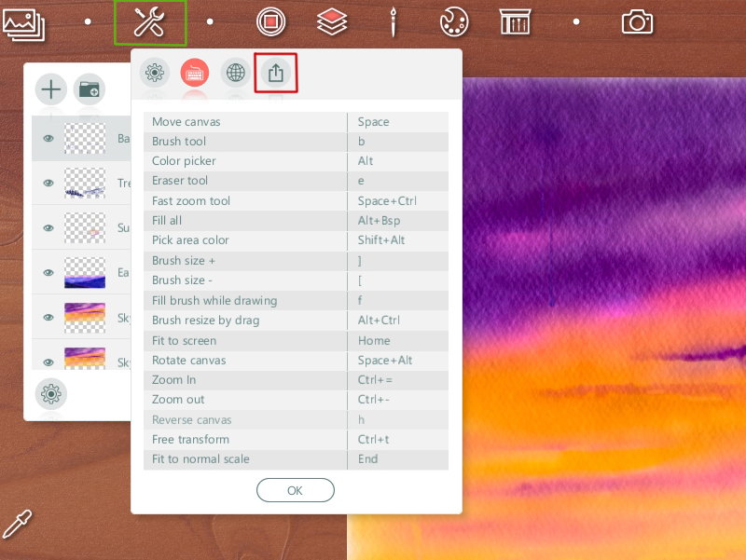Viewport: 746px width, 560px height.
Task: Add a new layer with plus button
Action: click(x=51, y=89)
